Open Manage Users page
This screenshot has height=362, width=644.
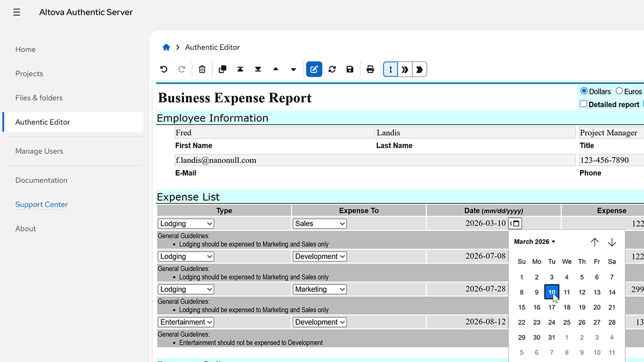click(x=39, y=151)
